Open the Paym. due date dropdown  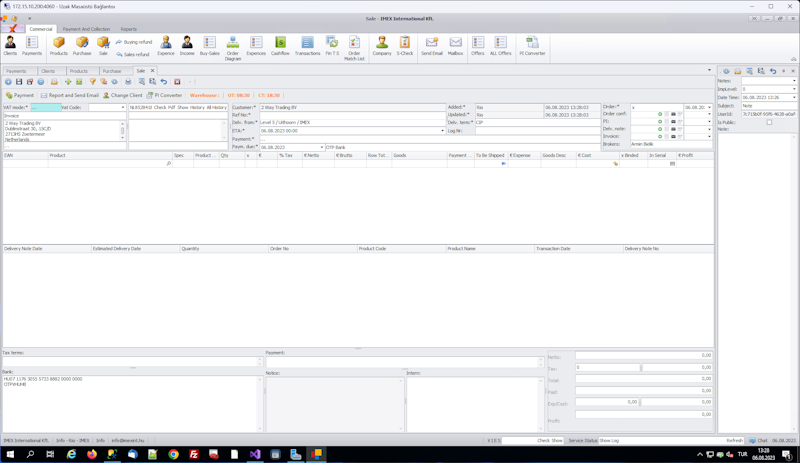pos(321,147)
